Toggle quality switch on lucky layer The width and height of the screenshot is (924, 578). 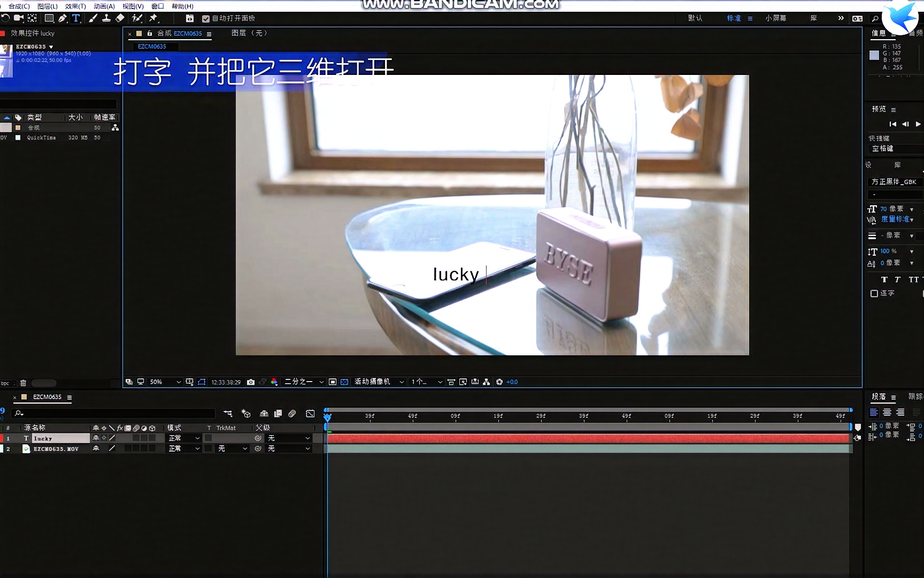tap(112, 438)
